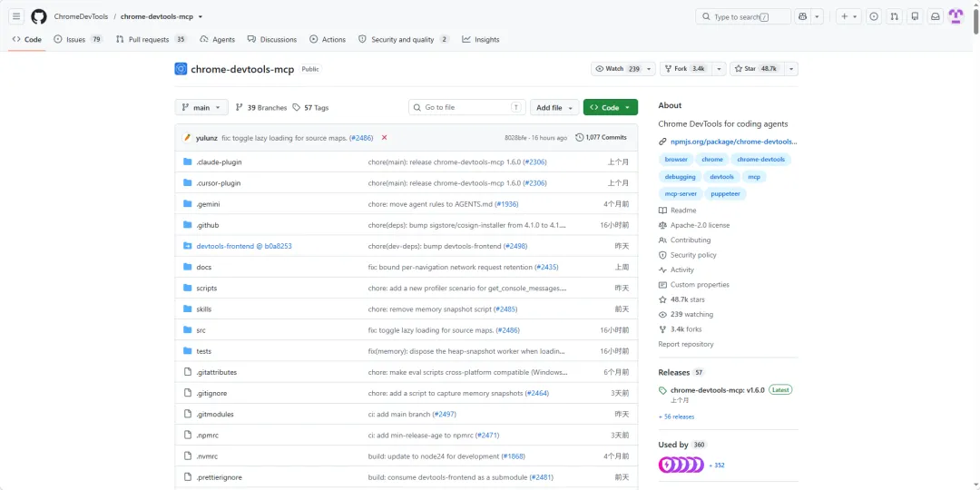Viewport: 980px width, 490px height.
Task: Open the Actions tab
Action: coord(328,39)
